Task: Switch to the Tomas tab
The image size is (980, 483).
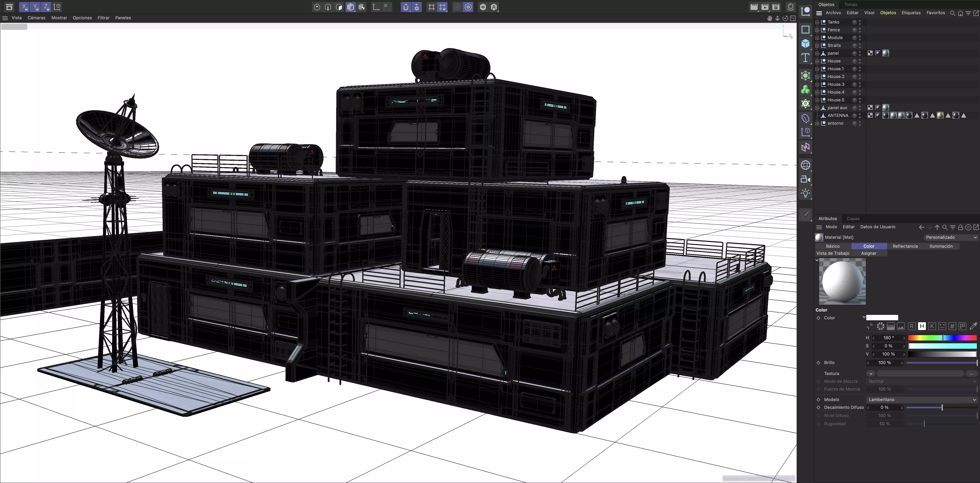Action: [x=851, y=4]
